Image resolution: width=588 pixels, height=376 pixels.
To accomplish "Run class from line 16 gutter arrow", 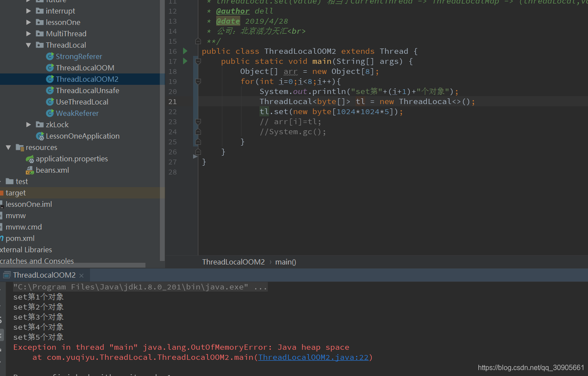I will pyautogui.click(x=185, y=51).
